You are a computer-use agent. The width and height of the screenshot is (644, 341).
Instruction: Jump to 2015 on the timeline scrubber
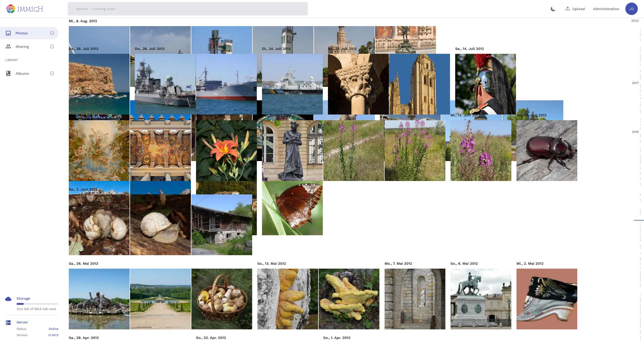click(635, 132)
